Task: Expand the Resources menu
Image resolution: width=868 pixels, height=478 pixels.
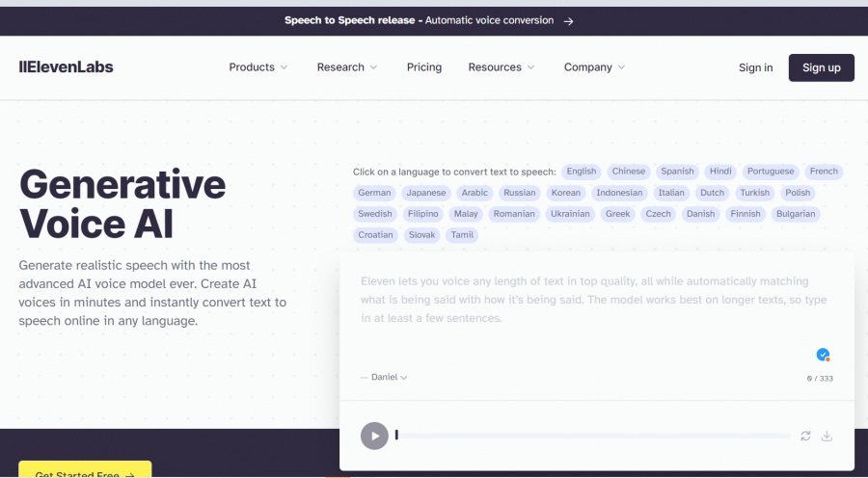Action: pos(501,66)
